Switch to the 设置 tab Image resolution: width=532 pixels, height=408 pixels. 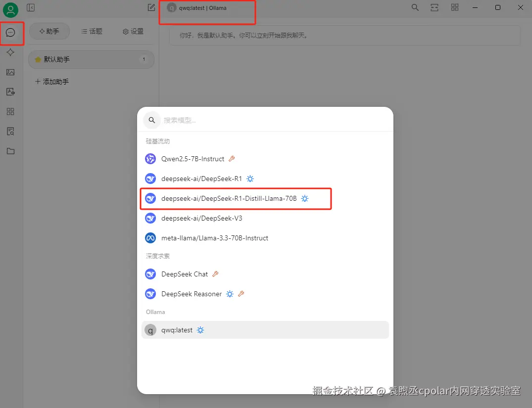pyautogui.click(x=133, y=31)
